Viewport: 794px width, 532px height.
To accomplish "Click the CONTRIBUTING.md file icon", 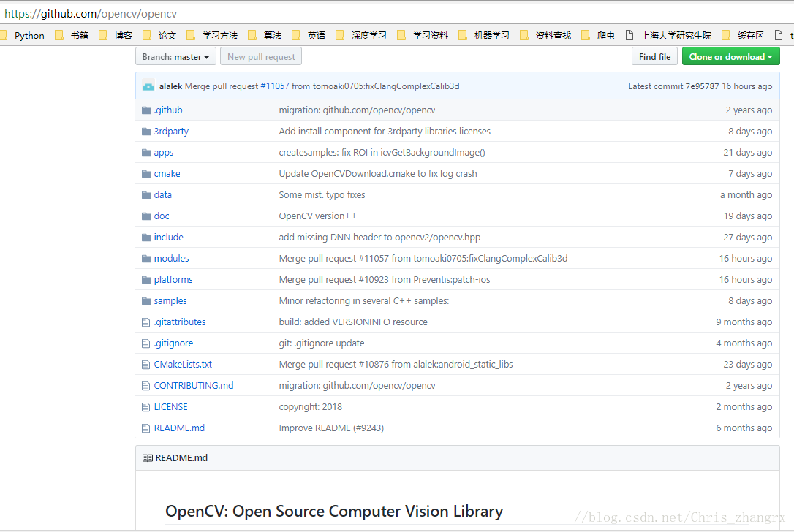I will tap(145, 387).
